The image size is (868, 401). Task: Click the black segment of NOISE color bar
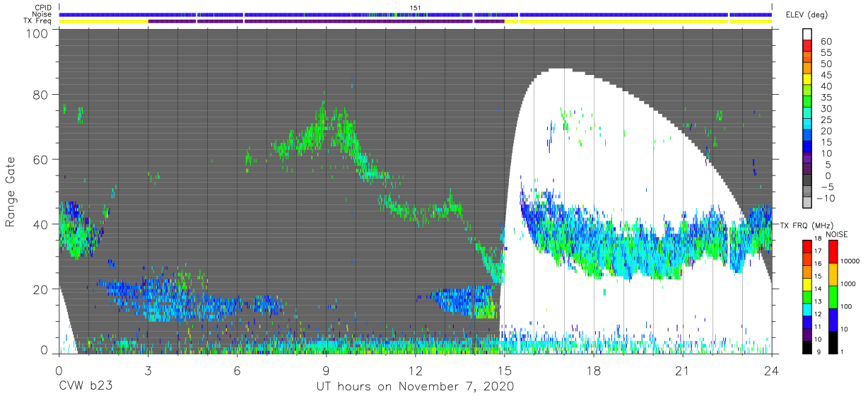point(833,341)
